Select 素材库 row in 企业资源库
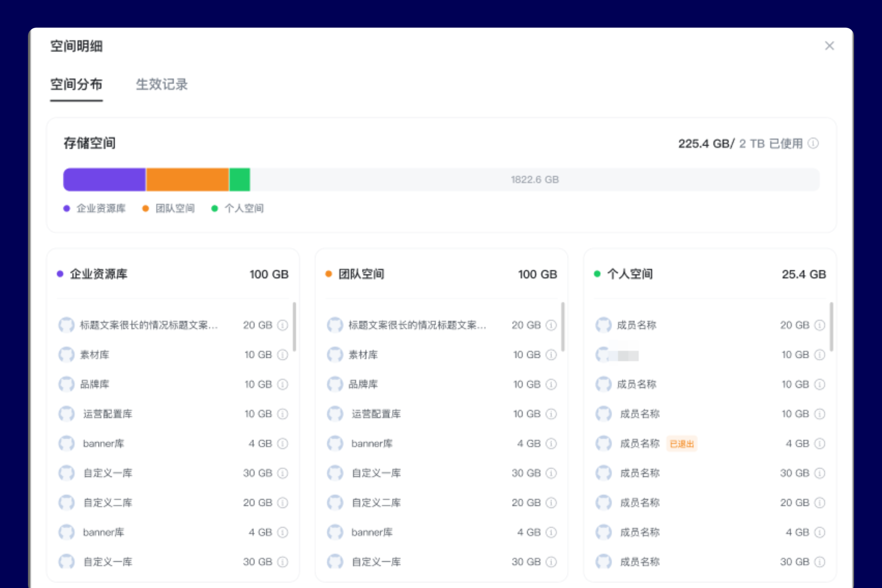Image resolution: width=882 pixels, height=588 pixels. pos(173,355)
